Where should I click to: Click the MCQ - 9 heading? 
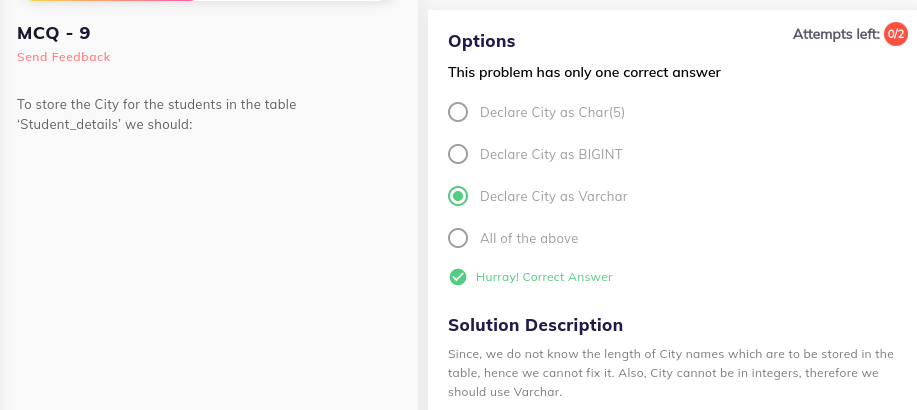tap(54, 33)
